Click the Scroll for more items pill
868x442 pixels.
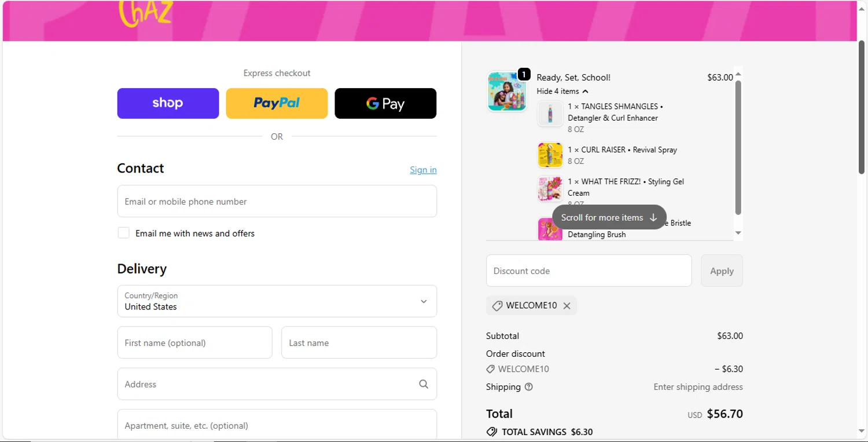coord(609,217)
